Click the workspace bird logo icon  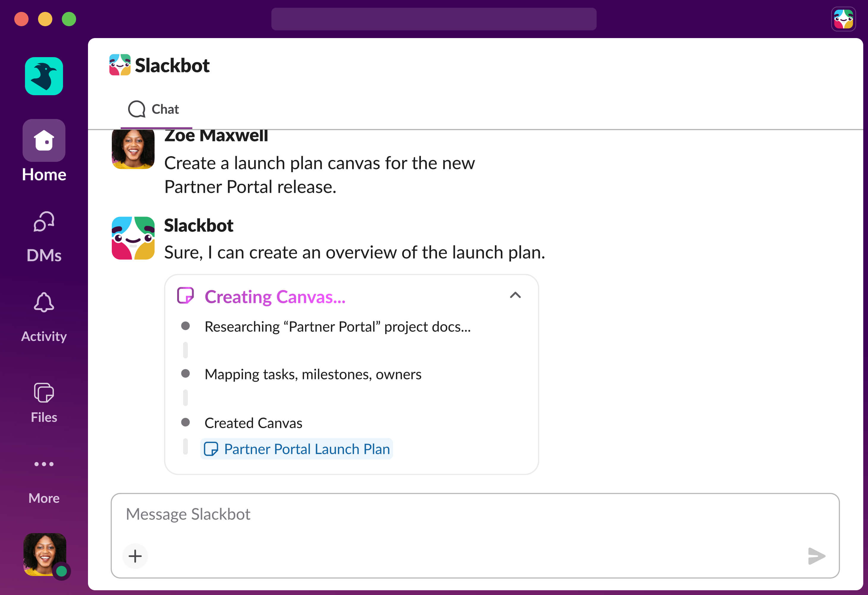(x=44, y=76)
